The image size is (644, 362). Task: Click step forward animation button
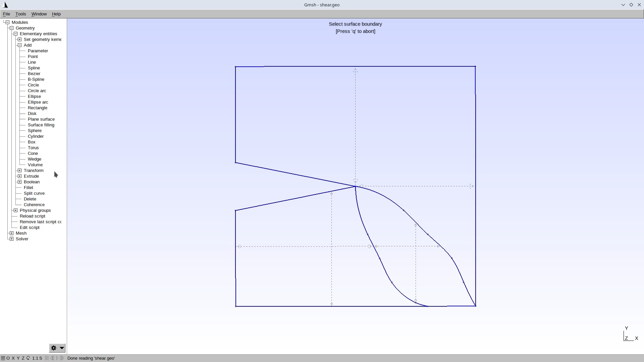[62, 358]
